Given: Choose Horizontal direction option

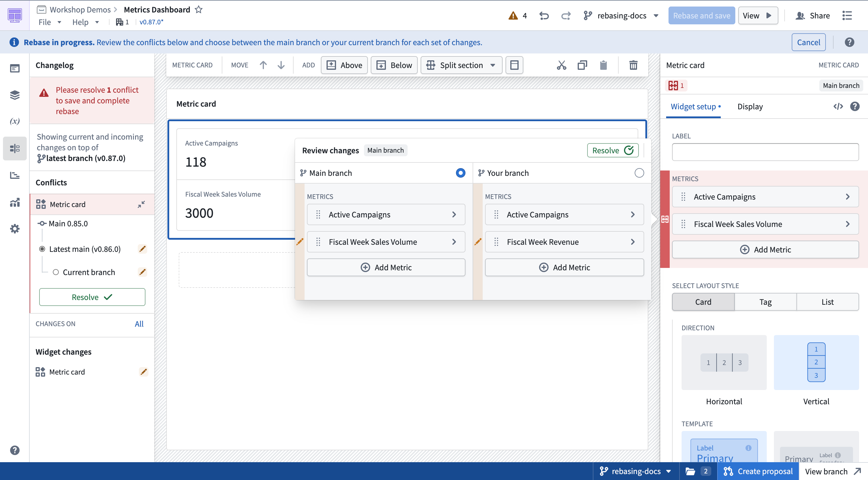Looking at the screenshot, I should [724, 362].
